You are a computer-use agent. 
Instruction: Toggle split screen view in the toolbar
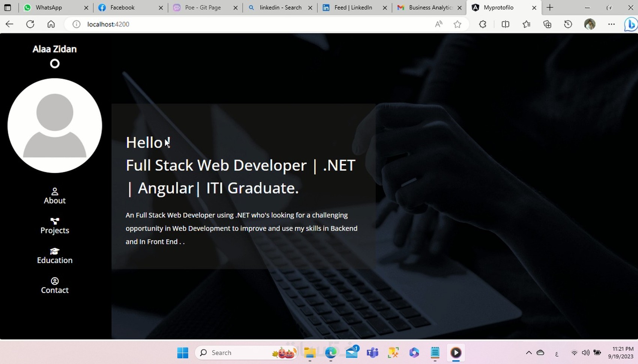[x=505, y=24]
